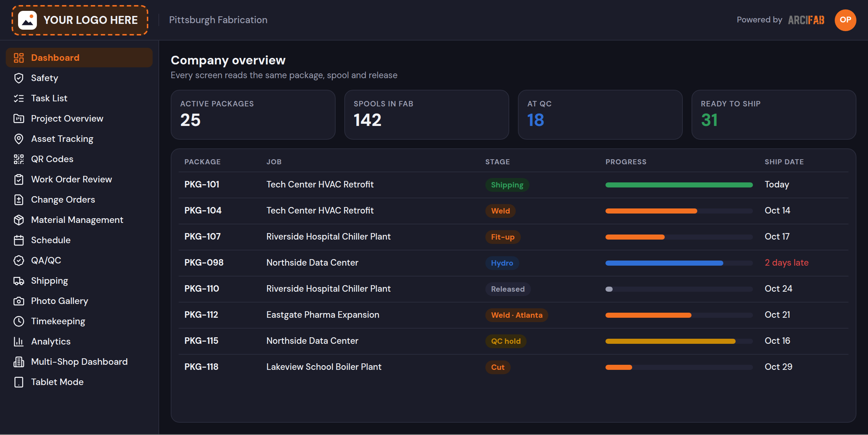Click the Shipping stage badge for PKG-101
This screenshot has height=435, width=868.
coord(507,185)
